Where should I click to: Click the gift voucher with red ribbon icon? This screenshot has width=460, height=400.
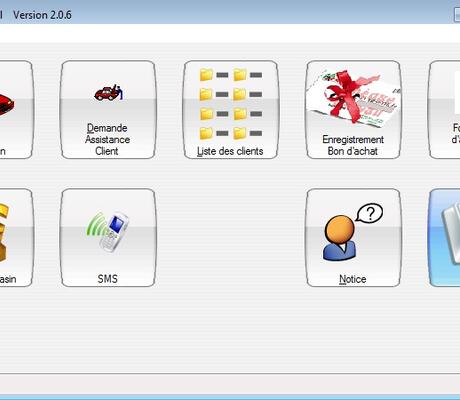tap(353, 97)
